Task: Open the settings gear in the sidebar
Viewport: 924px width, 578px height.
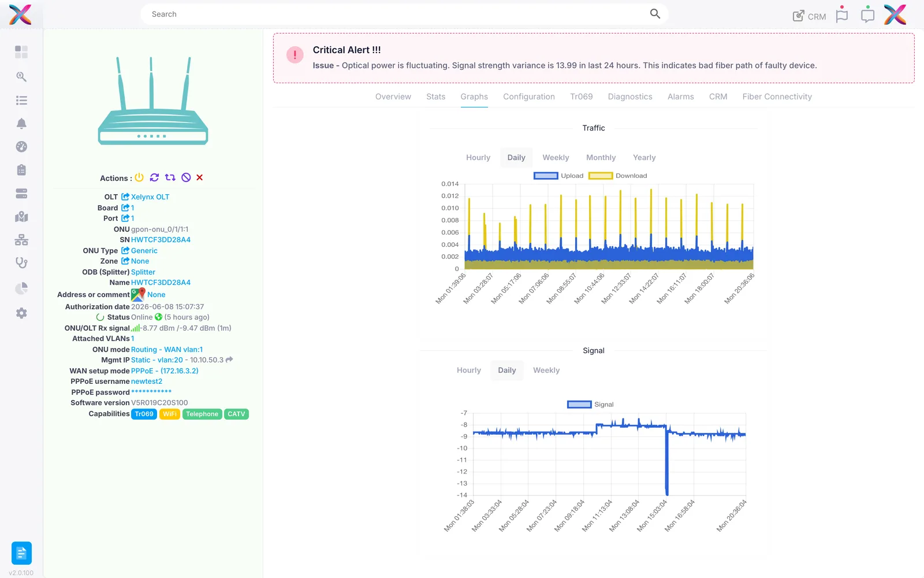Action: 21,313
